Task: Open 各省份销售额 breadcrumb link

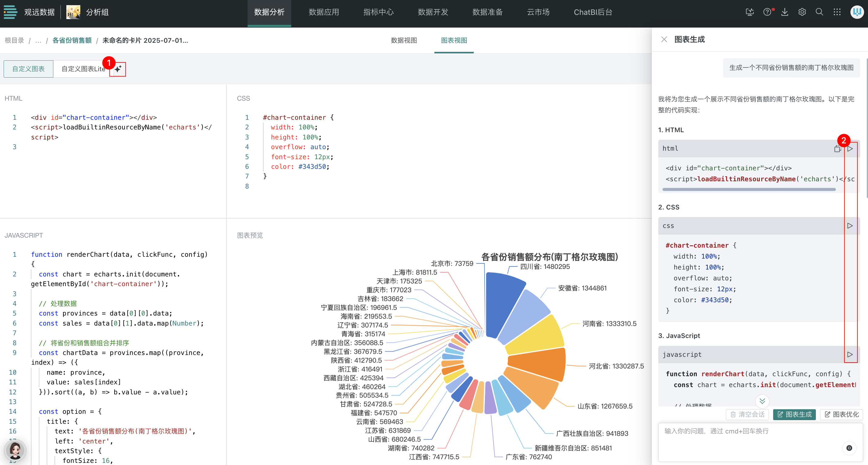Action: (72, 40)
